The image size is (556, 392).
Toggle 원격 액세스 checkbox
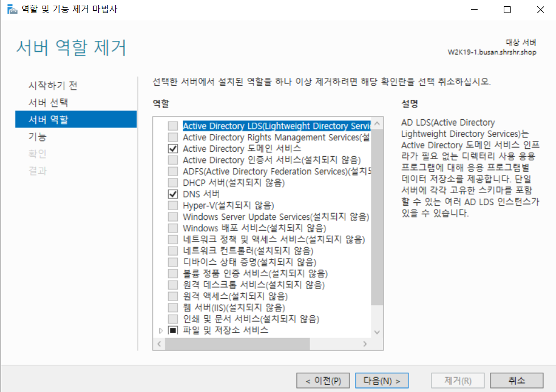173,296
